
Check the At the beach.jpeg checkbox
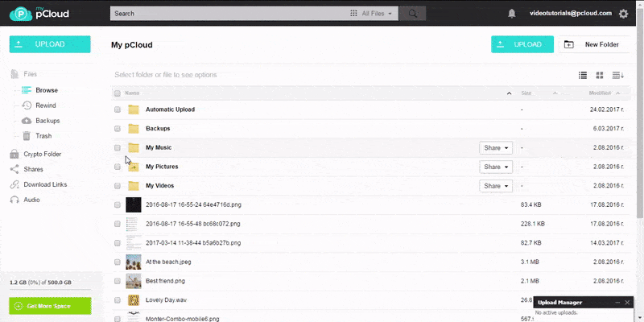pyautogui.click(x=118, y=262)
